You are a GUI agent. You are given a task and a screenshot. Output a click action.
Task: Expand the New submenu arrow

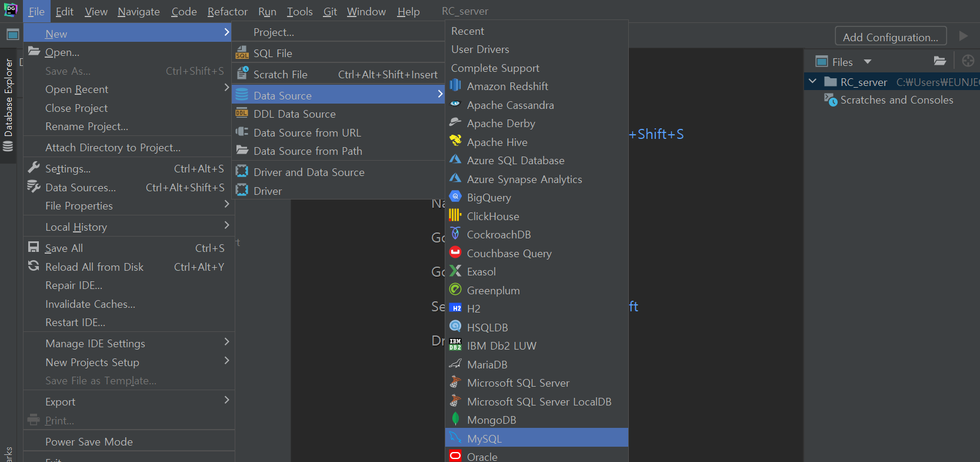(226, 32)
